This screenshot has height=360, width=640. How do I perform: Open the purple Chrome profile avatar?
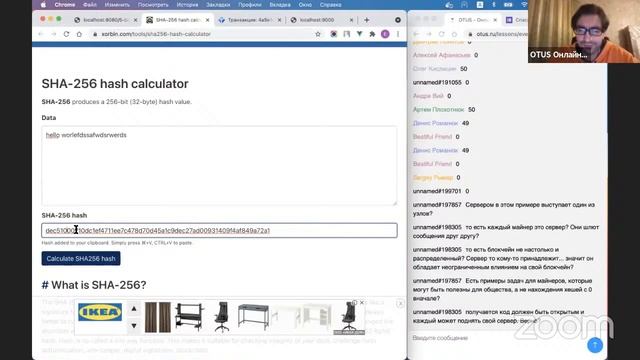(x=385, y=34)
